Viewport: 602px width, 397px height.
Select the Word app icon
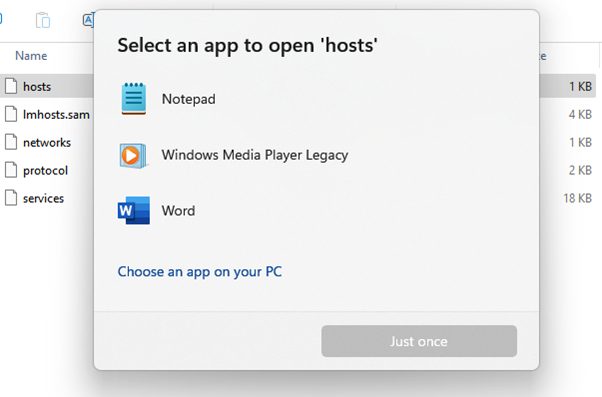pos(134,210)
